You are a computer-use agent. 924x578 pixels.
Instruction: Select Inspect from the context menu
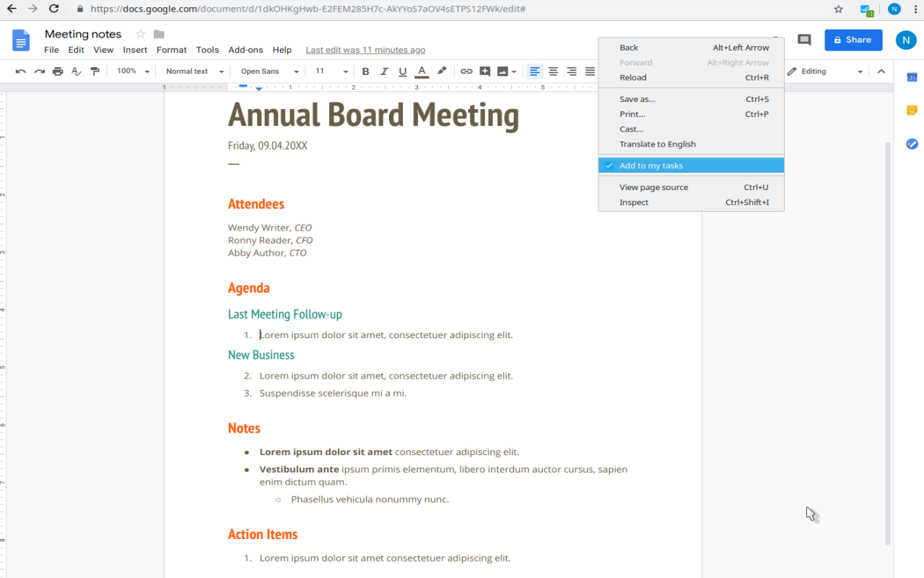point(633,202)
